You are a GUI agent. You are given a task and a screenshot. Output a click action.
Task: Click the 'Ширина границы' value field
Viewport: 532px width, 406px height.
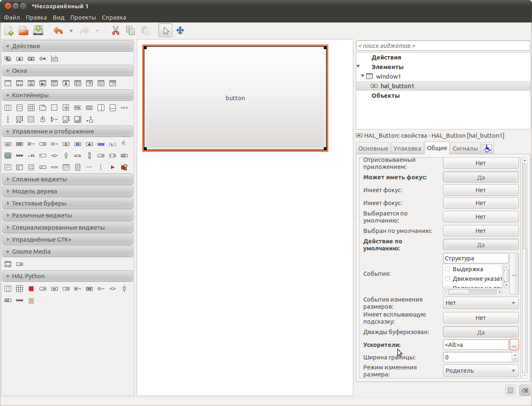(x=478, y=357)
